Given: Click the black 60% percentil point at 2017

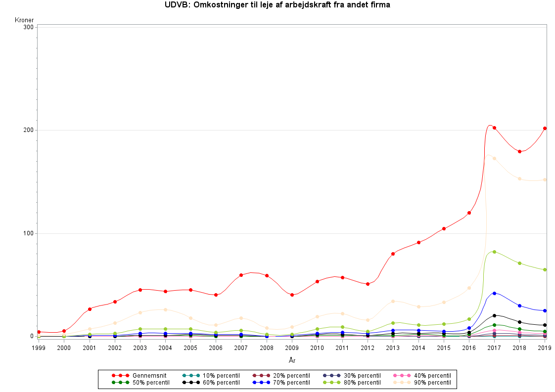Looking at the screenshot, I should click(494, 315).
